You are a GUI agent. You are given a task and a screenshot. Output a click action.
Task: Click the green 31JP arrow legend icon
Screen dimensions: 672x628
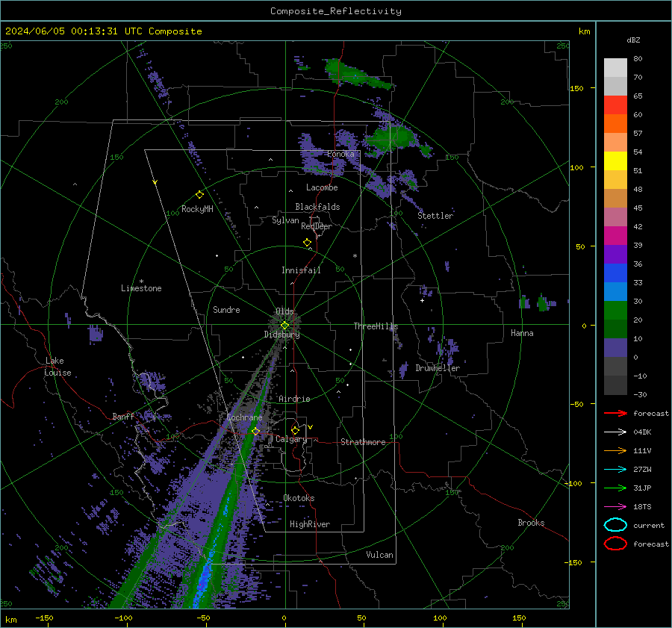tap(615, 488)
